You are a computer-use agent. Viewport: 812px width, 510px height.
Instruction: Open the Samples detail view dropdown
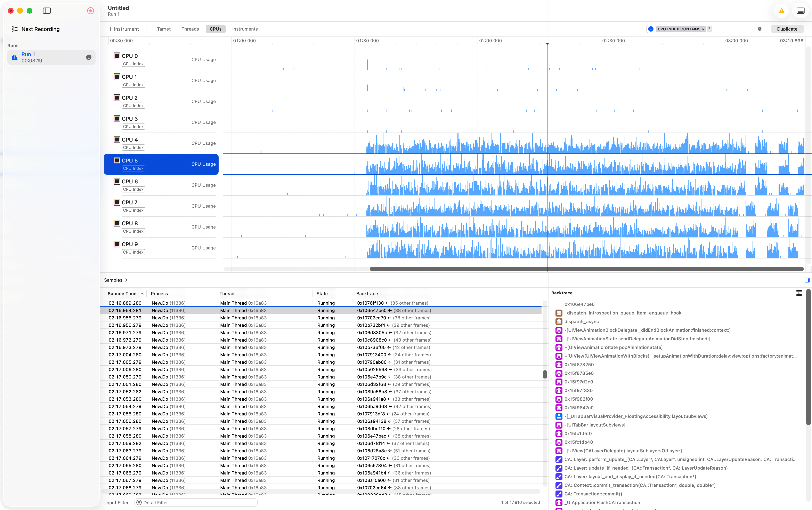116,280
